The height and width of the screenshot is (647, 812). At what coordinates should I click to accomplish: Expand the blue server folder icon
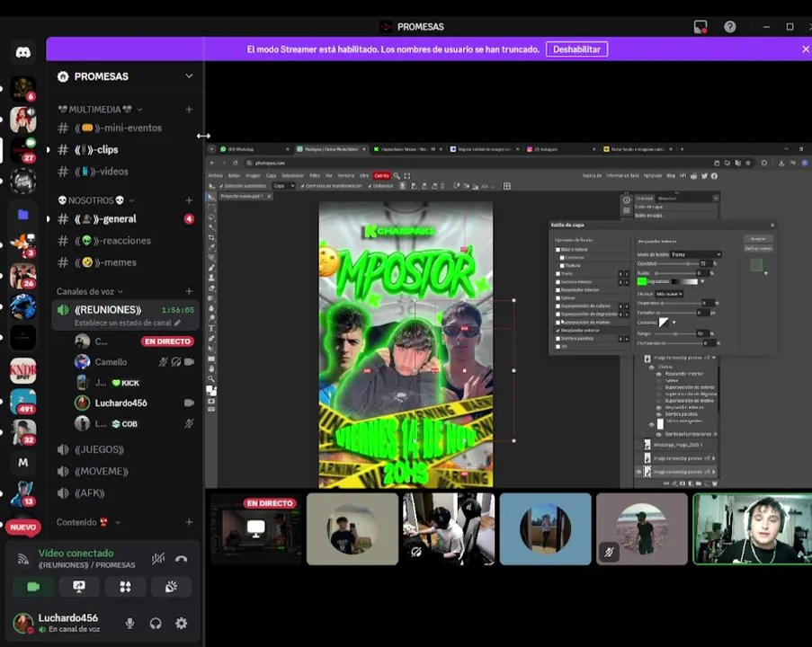tap(23, 214)
